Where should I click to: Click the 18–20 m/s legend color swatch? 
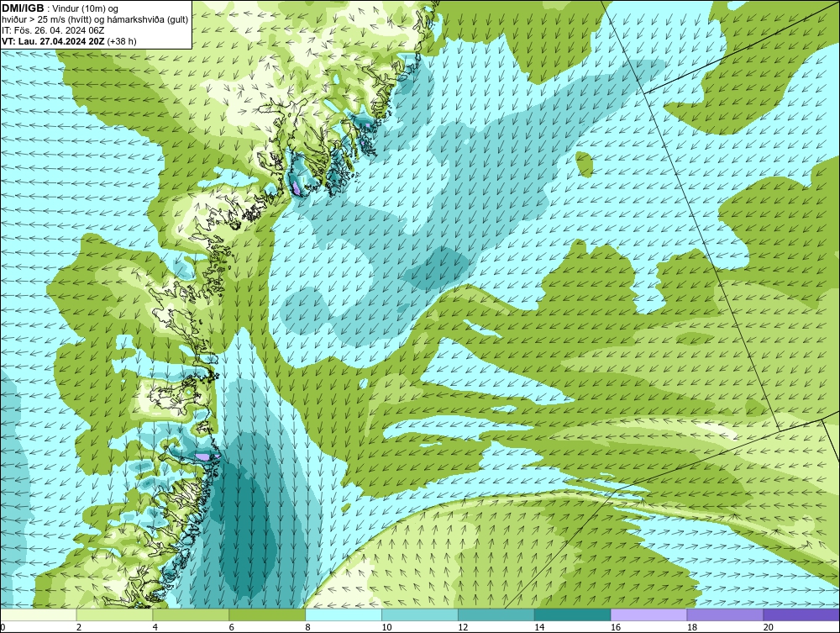tap(726, 615)
